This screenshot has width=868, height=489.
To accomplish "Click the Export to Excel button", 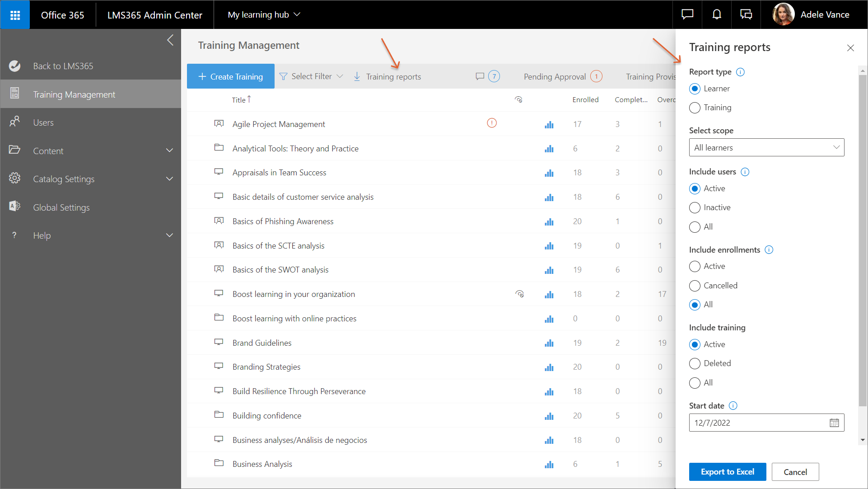I will 727,472.
